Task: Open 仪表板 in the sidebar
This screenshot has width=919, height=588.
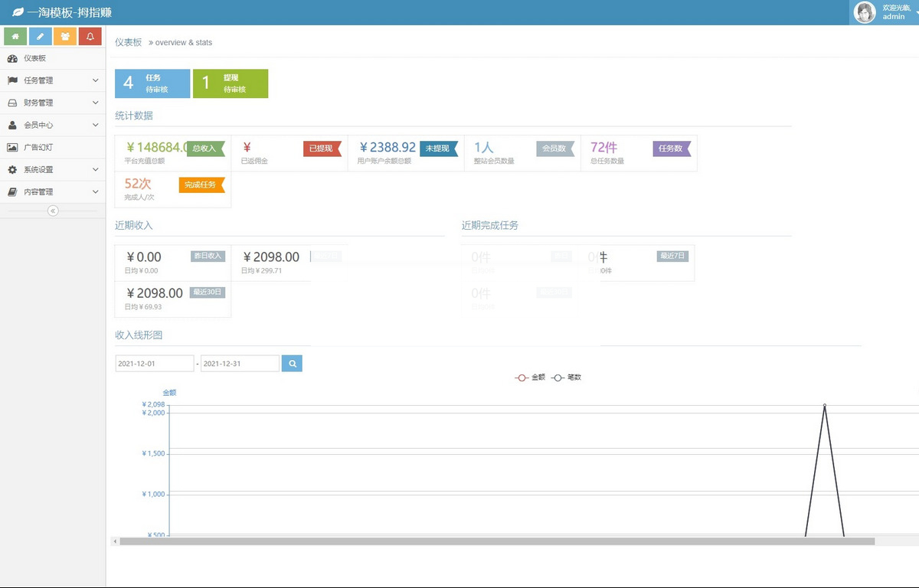Action: pyautogui.click(x=34, y=58)
